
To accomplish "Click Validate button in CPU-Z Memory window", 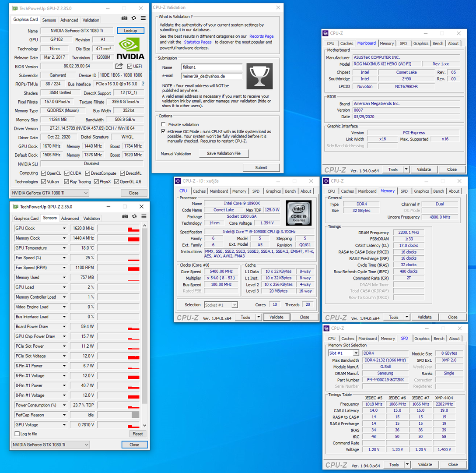I will tap(424, 317).
